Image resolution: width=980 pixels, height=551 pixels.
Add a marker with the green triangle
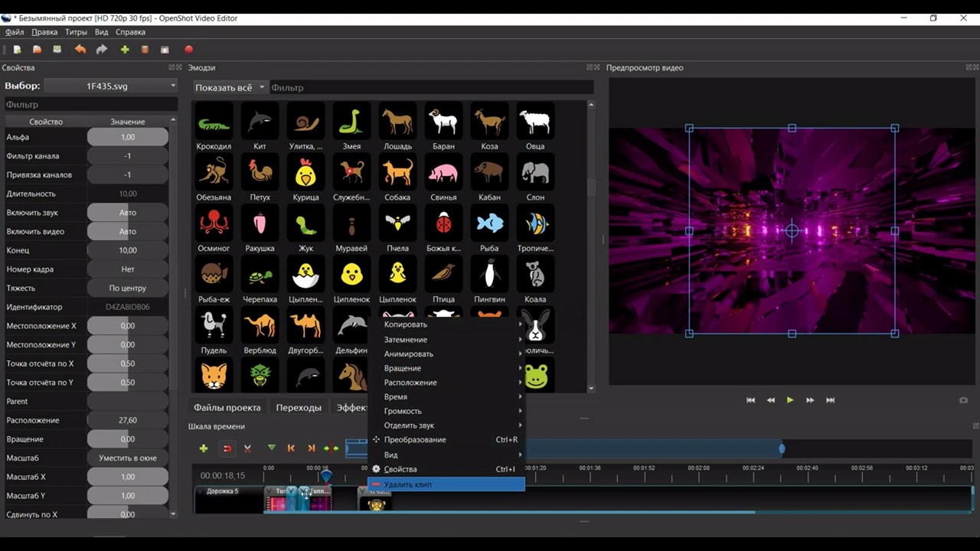(271, 448)
